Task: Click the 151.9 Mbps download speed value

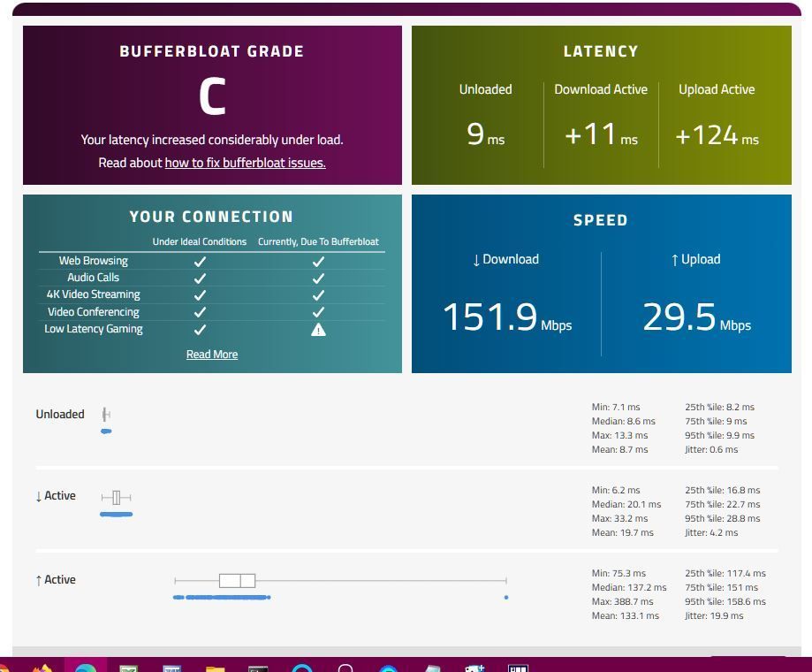Action: [x=489, y=317]
